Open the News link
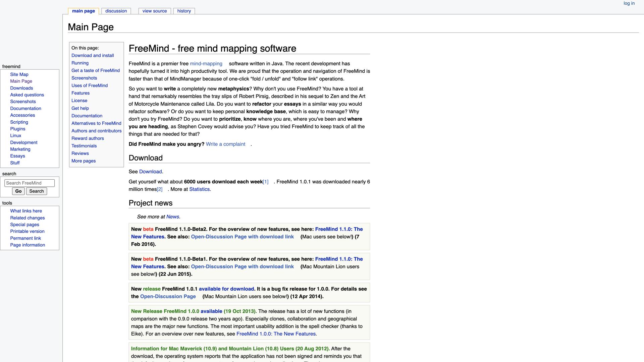644x362 pixels. pos(172,217)
